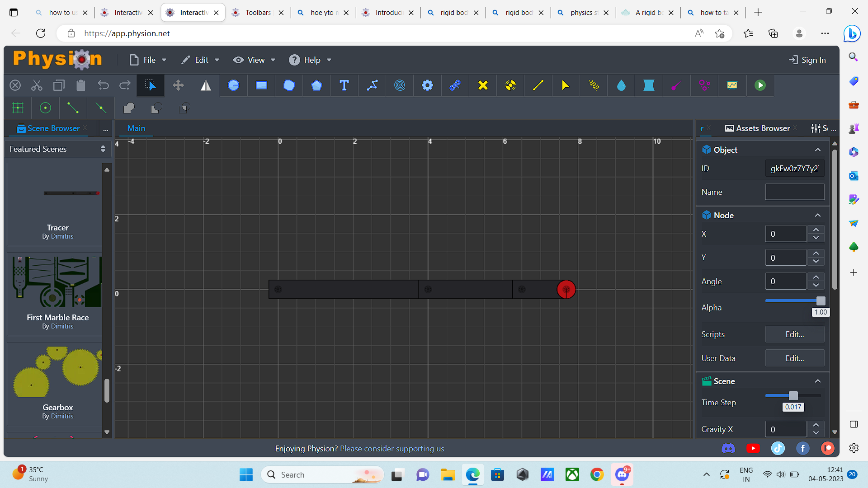
Task: Open the File menu
Action: (x=149, y=60)
